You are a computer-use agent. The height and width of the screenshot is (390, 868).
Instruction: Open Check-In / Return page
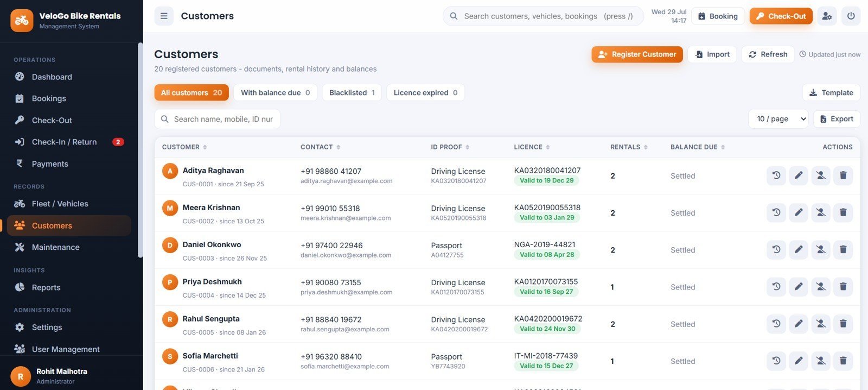pos(69,142)
